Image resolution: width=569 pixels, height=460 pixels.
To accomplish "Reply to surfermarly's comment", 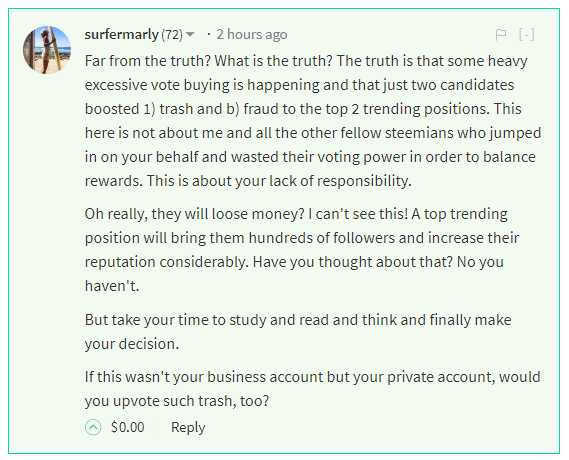I will [188, 427].
